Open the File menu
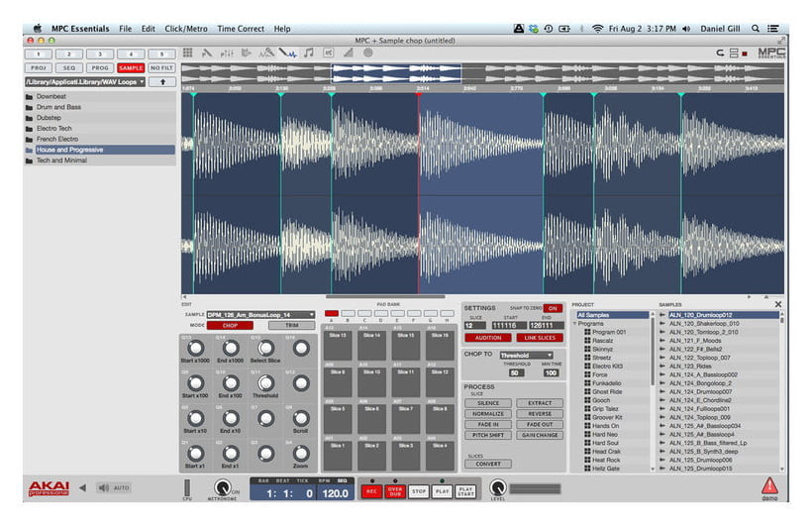Viewport: 812px width, 525px height. (x=126, y=29)
